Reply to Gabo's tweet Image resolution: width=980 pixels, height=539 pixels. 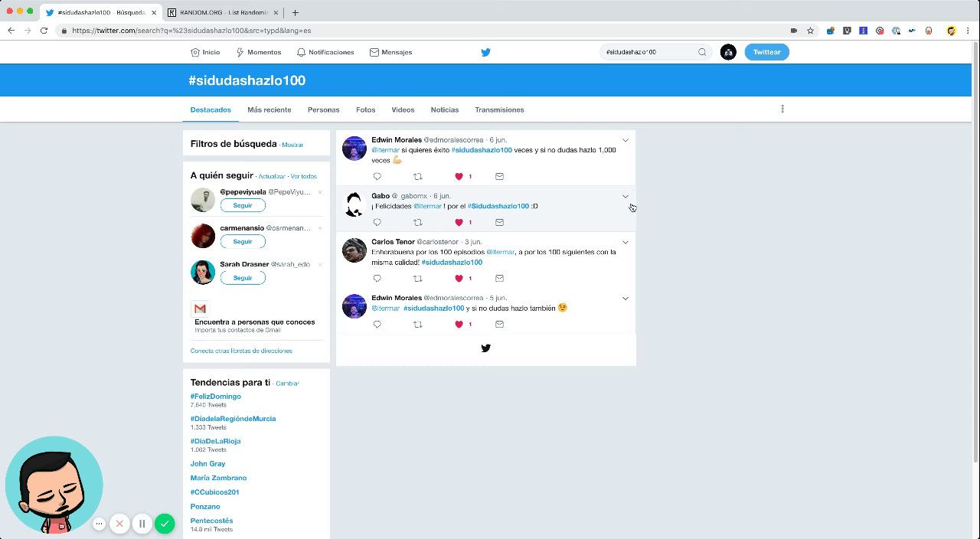point(377,222)
